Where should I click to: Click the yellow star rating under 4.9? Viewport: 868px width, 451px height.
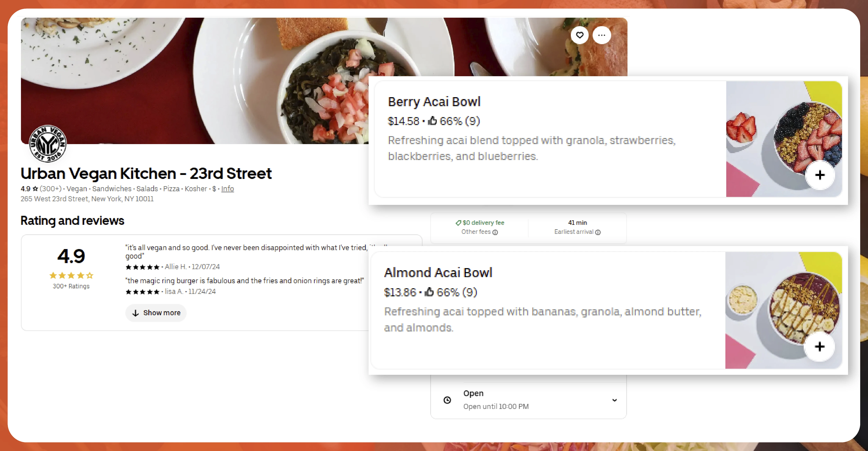pos(71,276)
